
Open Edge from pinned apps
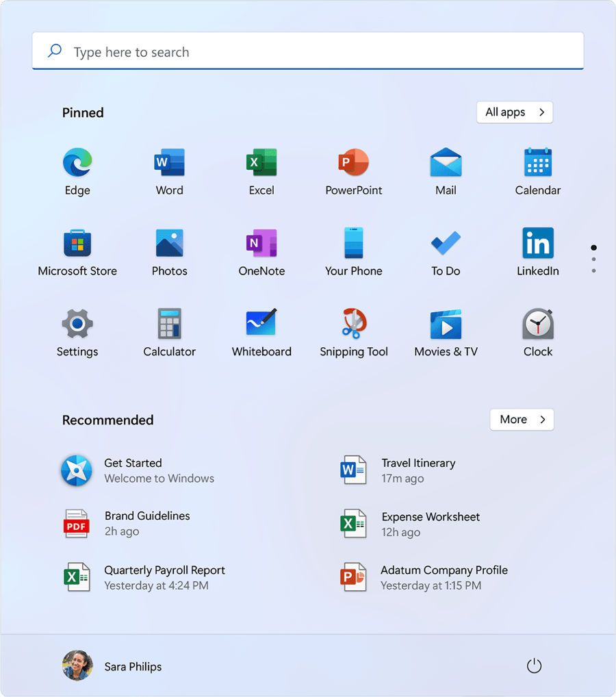pyautogui.click(x=77, y=172)
